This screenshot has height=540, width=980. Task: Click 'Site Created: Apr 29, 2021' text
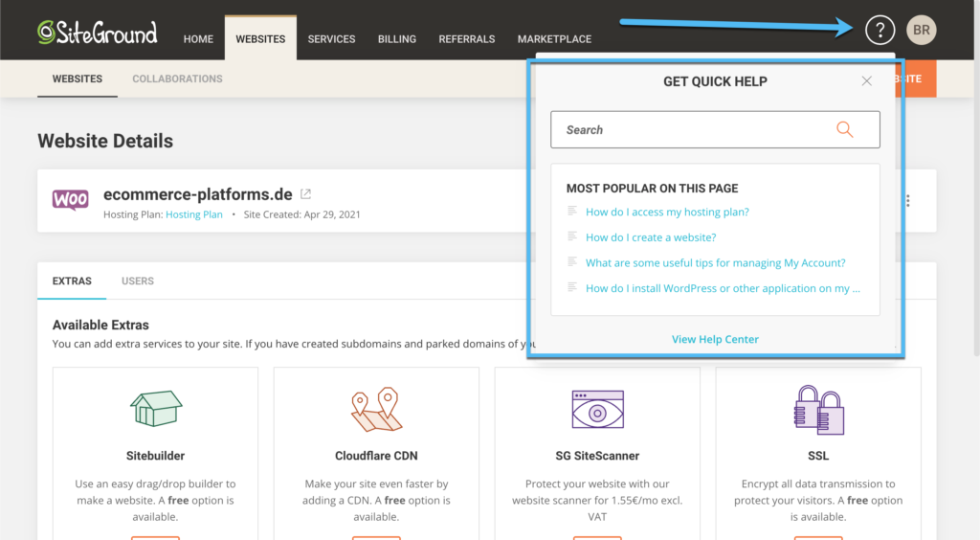(x=301, y=214)
